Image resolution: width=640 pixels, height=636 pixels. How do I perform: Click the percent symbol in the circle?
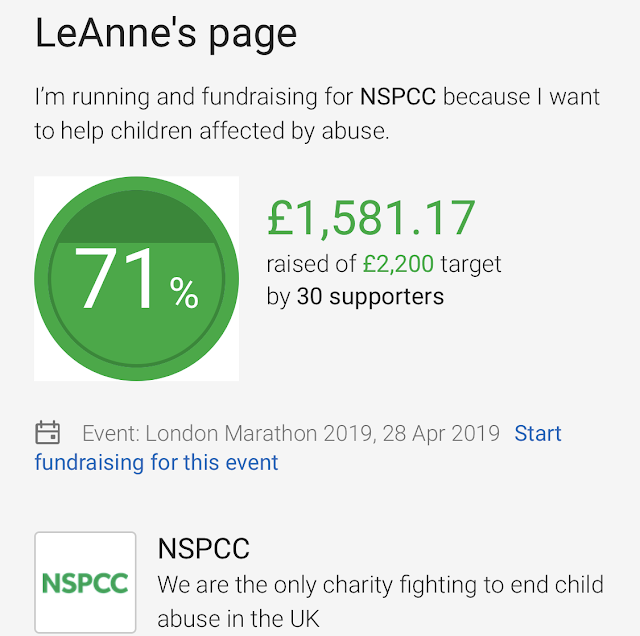pos(184,291)
